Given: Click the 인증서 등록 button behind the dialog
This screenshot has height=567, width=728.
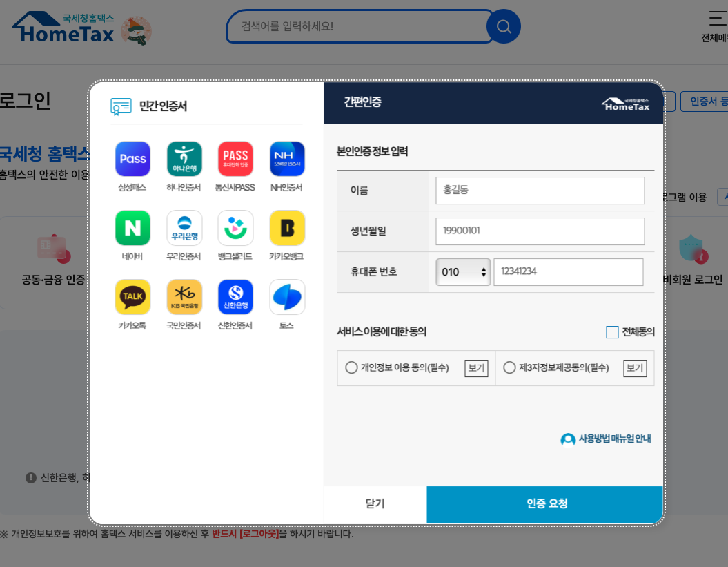Looking at the screenshot, I should (705, 102).
